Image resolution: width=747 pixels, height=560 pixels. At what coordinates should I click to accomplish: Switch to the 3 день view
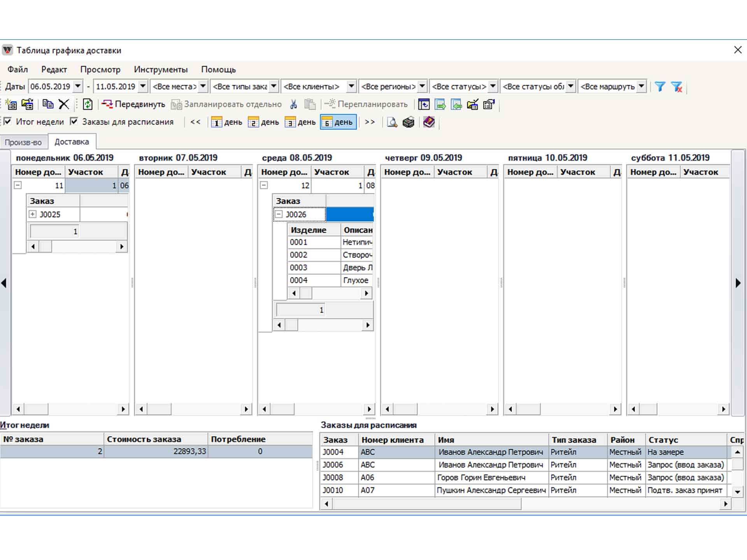[x=300, y=122]
